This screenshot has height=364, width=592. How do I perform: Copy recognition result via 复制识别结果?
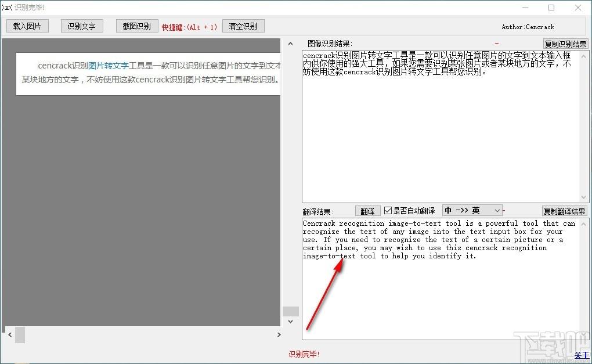click(565, 44)
